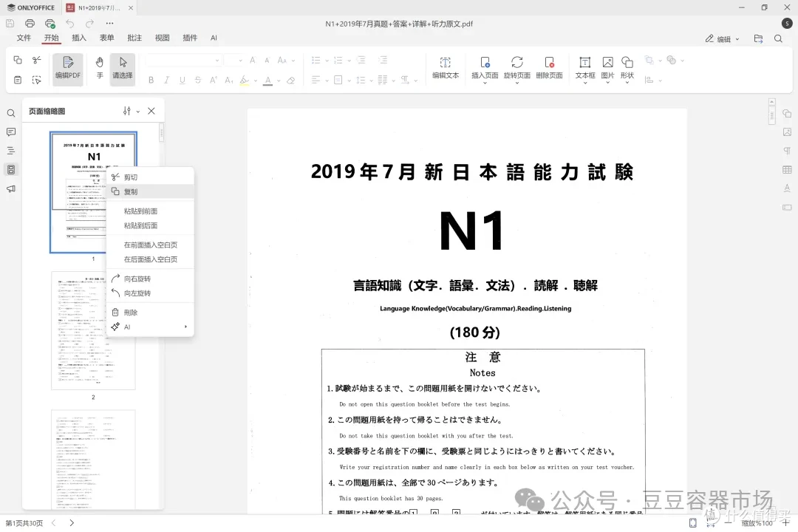Select the hand pan tool
The image size is (798, 532).
[x=100, y=68]
